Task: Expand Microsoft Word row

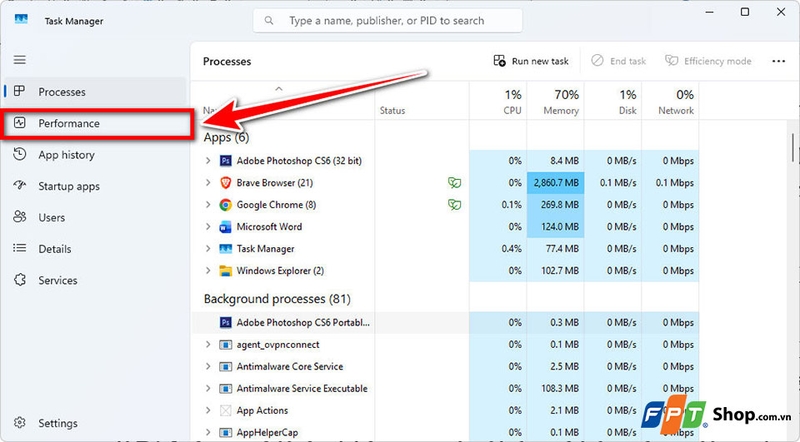Action: click(x=208, y=227)
